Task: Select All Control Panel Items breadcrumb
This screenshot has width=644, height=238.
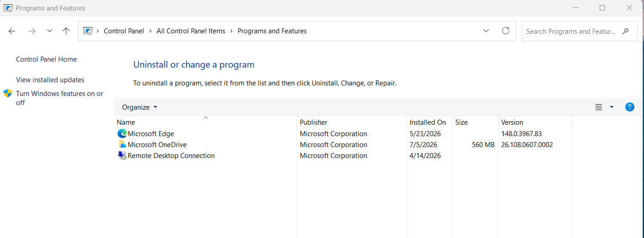Action: click(191, 31)
